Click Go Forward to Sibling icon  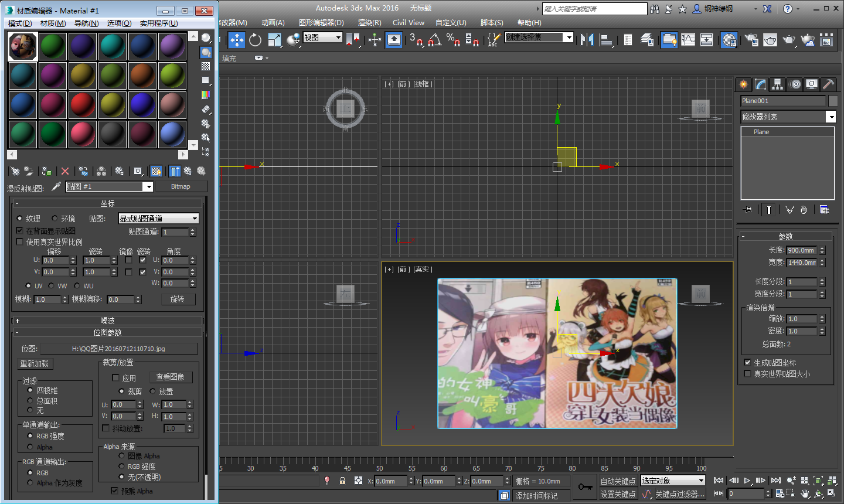(x=201, y=171)
